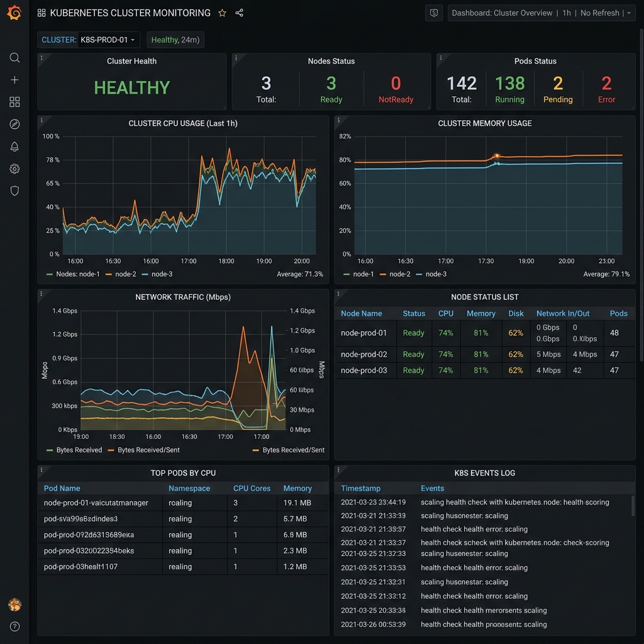Open Network Traffic panel menu dots
Screen dimensions: 644x644
pyautogui.click(x=42, y=294)
